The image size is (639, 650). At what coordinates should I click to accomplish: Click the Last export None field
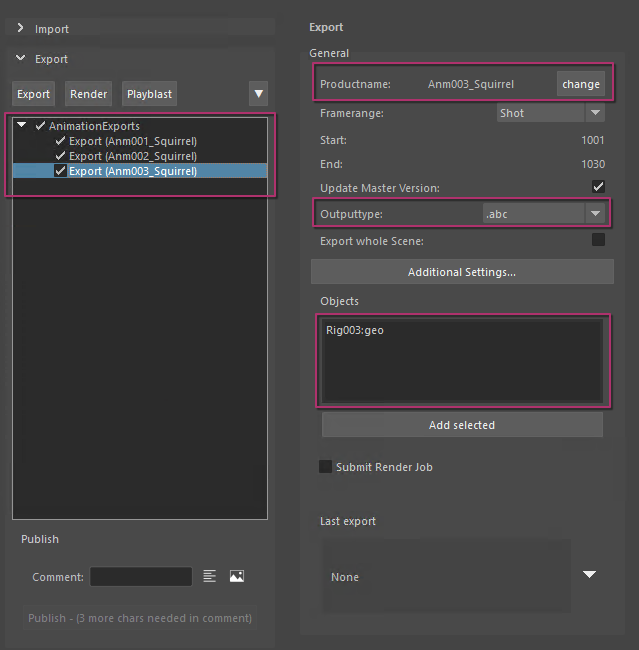pos(447,576)
